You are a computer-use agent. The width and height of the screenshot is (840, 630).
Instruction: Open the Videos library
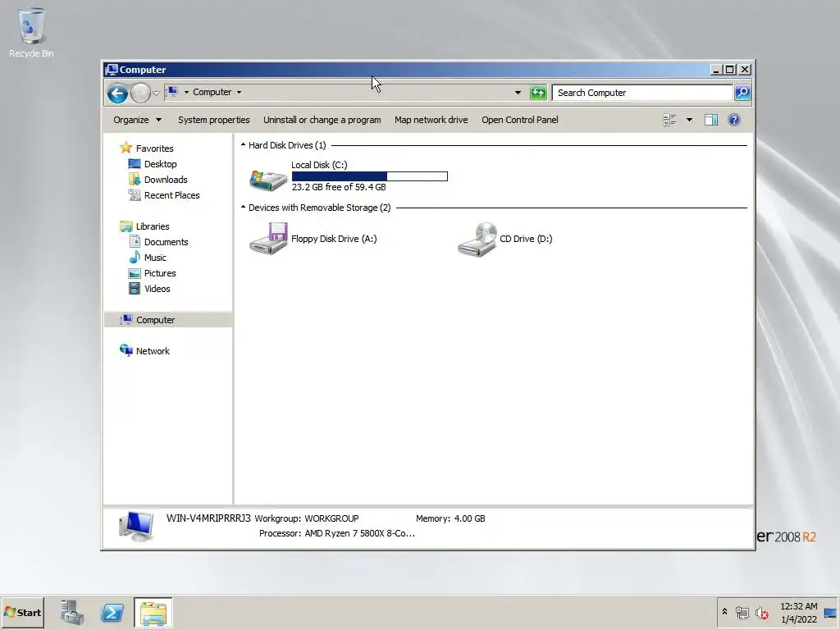[157, 288]
